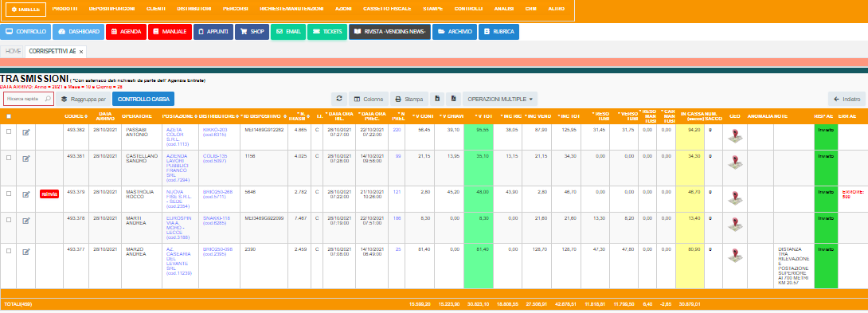Edit row 493.381 with the pencil icon
The image size is (868, 313).
25,158
